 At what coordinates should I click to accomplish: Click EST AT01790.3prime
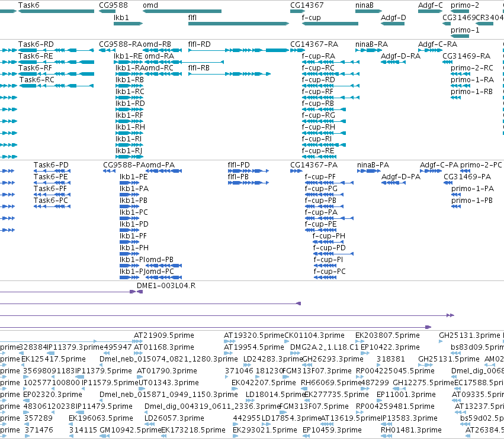[139, 377]
